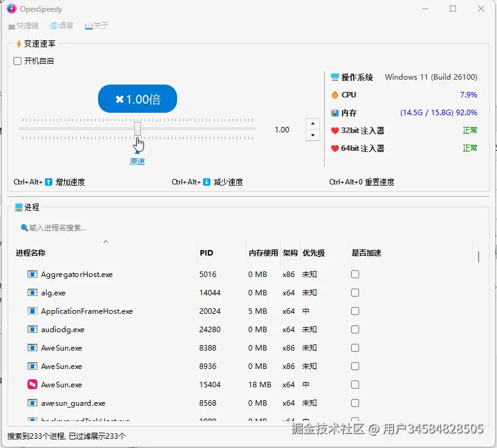497x448 pixels.
Task: Click the 原速 reset label
Action: coord(137,162)
